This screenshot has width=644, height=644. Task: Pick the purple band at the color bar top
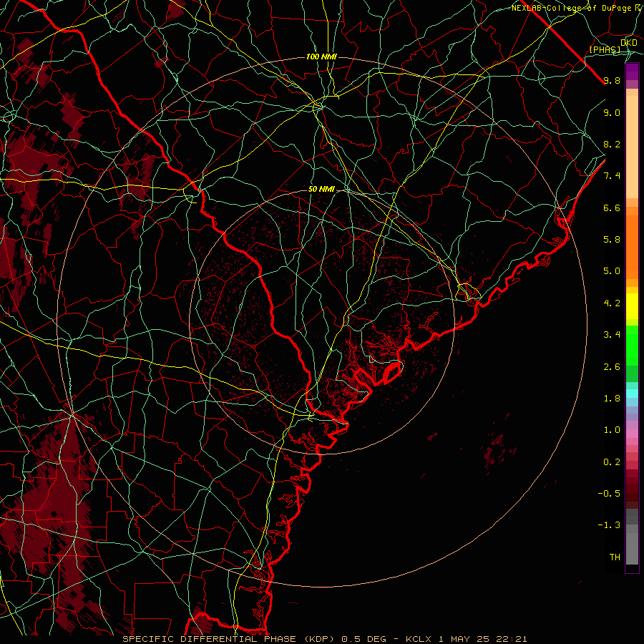click(x=632, y=72)
